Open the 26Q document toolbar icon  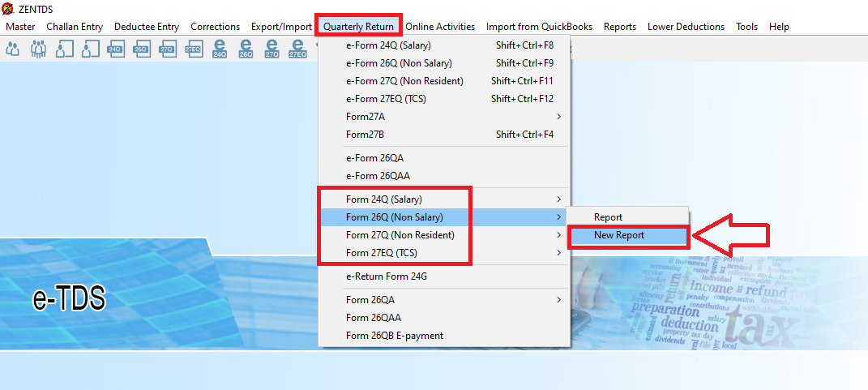[142, 49]
